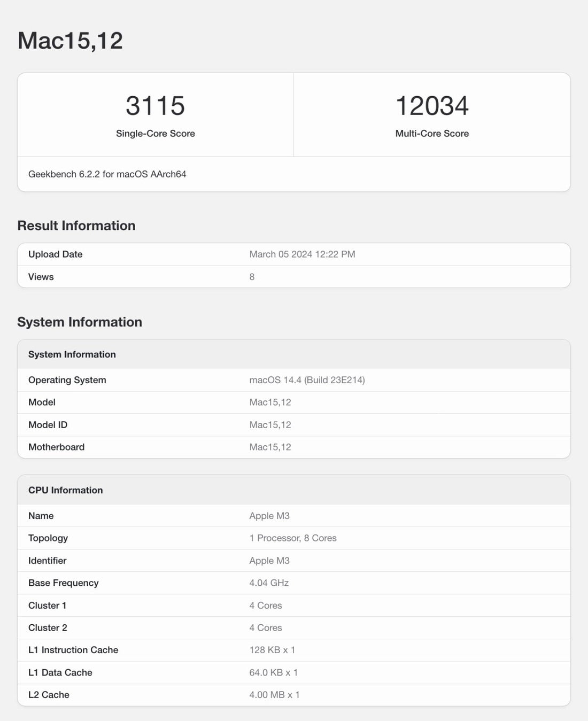Image resolution: width=588 pixels, height=721 pixels.
Task: Select the Views count 8
Action: click(252, 277)
